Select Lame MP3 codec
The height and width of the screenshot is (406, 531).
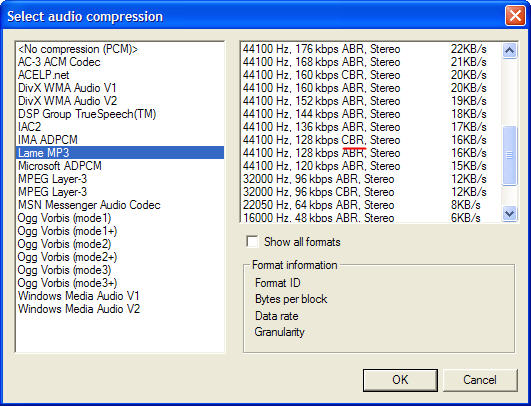point(120,153)
